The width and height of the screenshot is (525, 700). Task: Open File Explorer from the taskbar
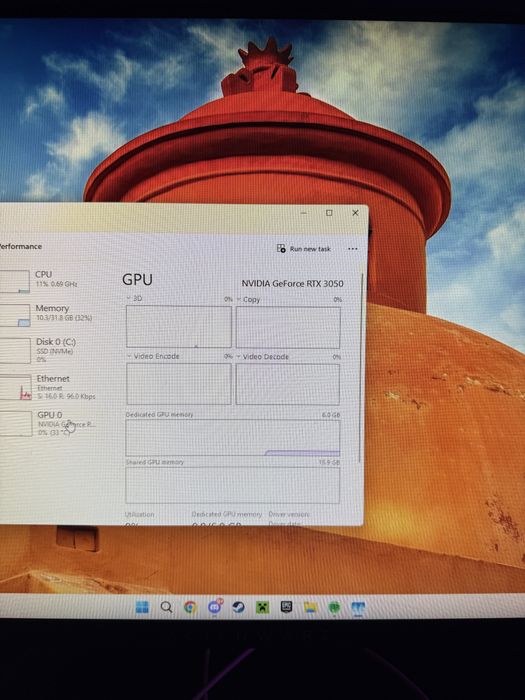310,607
